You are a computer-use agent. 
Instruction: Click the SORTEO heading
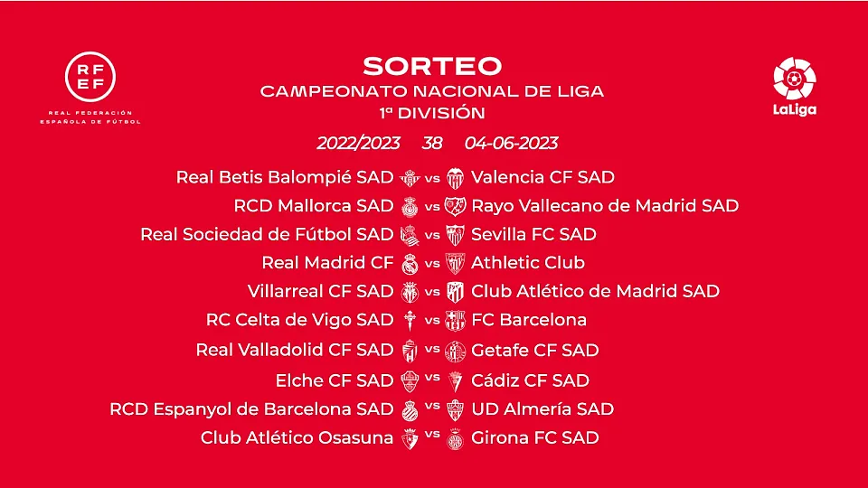click(432, 66)
